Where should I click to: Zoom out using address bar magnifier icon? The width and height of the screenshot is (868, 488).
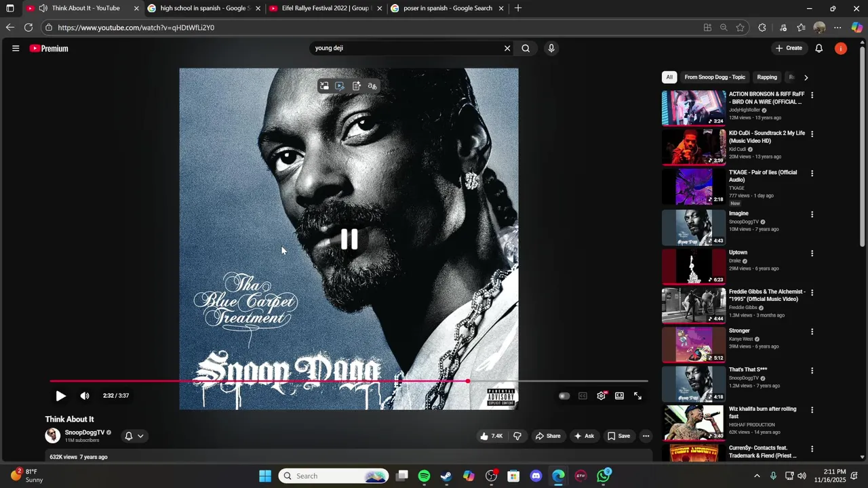coord(724,28)
